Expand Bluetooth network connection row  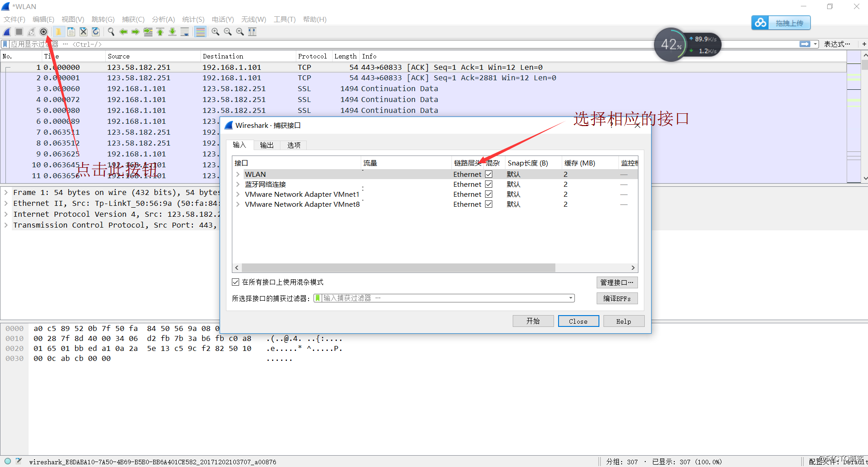coord(238,184)
